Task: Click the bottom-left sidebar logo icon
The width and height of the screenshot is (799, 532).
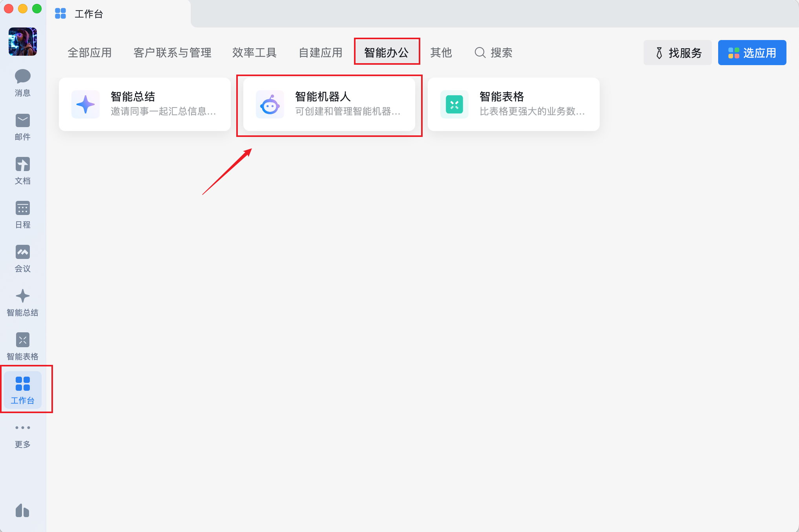Action: pos(22,510)
